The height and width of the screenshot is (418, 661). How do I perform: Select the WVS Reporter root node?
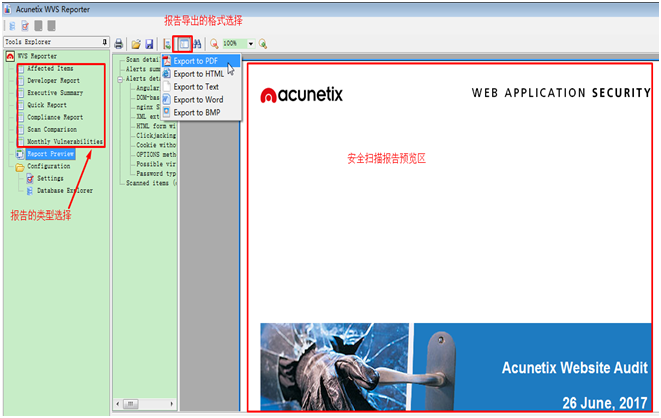[38, 56]
